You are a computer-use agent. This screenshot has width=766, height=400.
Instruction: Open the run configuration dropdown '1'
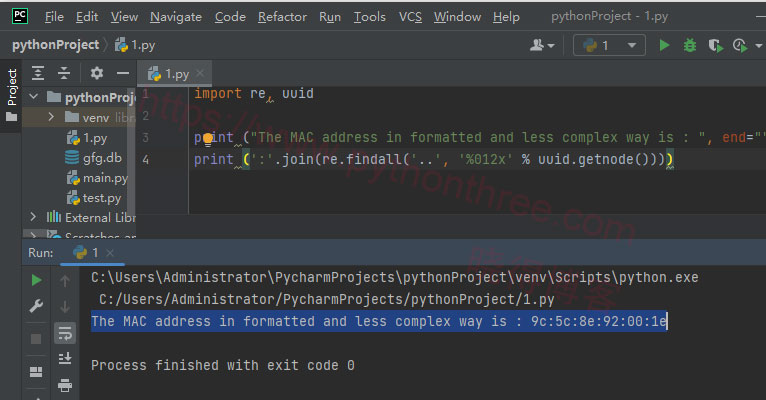(609, 45)
